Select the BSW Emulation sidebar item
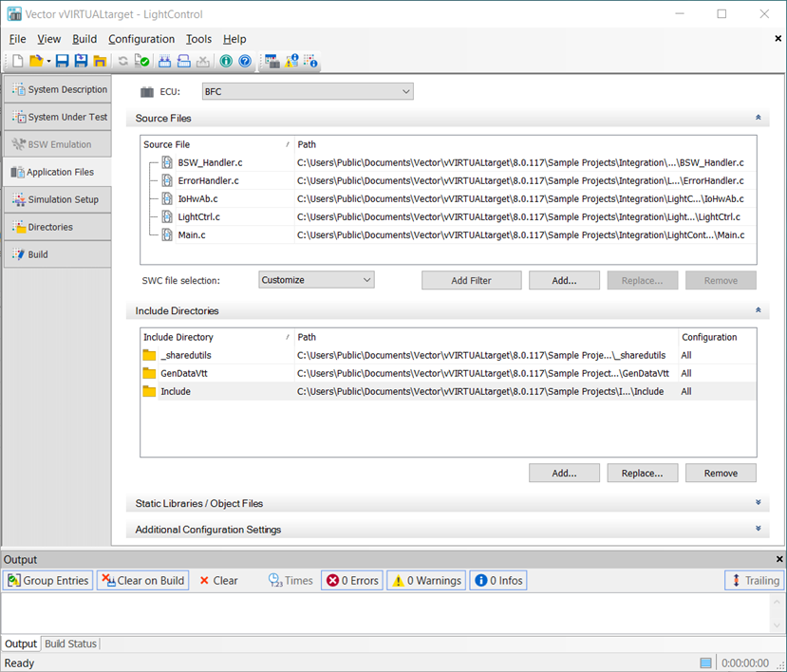Screen dimensions: 787x672 58,144
